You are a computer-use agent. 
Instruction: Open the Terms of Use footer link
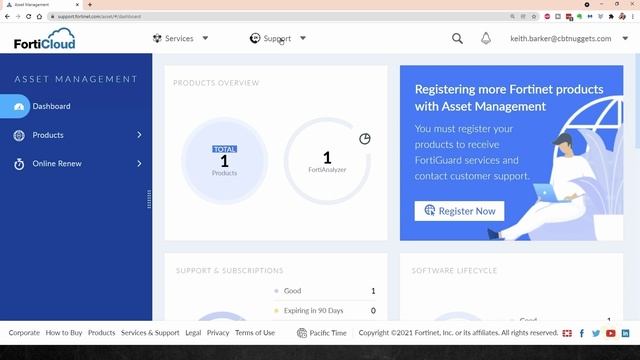(x=255, y=333)
